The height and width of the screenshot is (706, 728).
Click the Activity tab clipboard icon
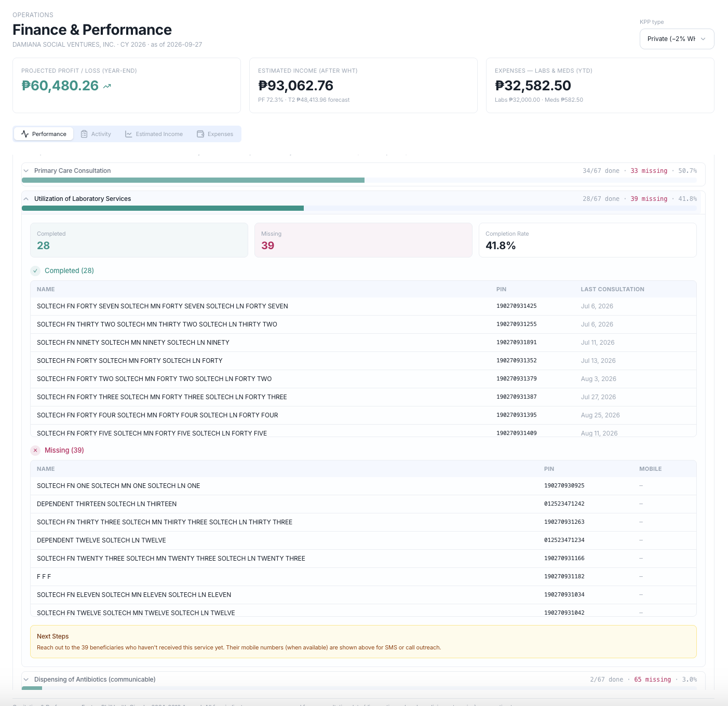[x=84, y=134]
